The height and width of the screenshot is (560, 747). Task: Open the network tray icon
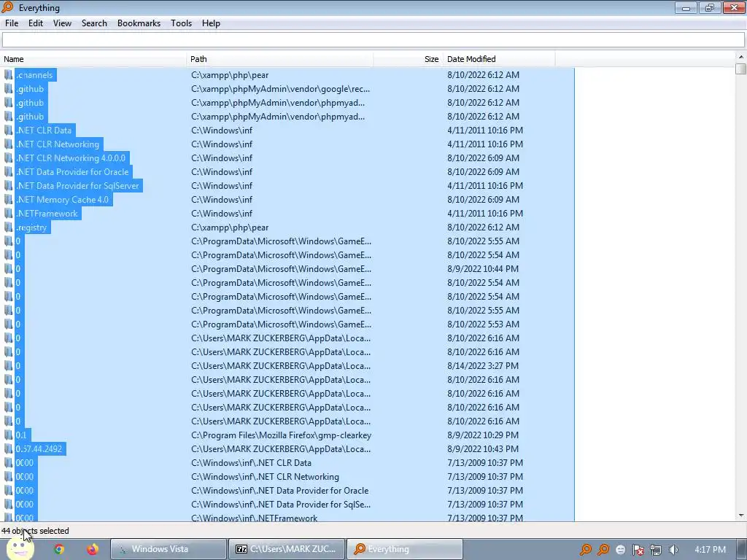[656, 550]
